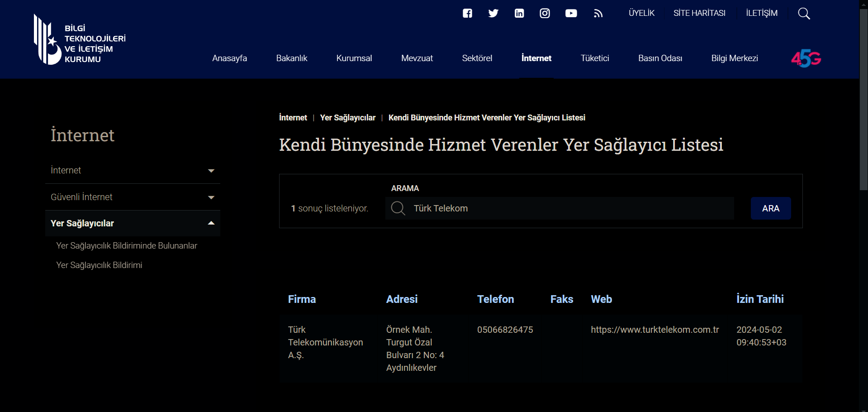
Task: Go to the SİTE HARİTASI link
Action: [x=699, y=13]
